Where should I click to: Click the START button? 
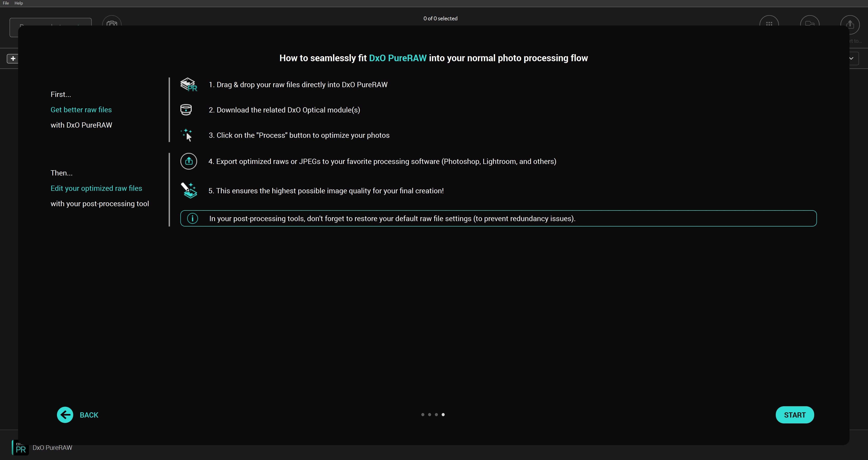click(795, 415)
